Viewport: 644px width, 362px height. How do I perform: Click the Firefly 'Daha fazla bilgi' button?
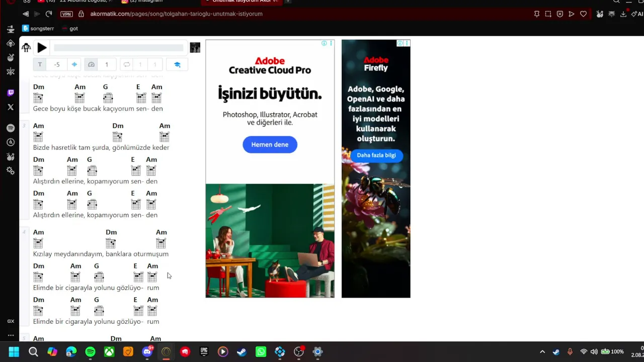(x=376, y=155)
